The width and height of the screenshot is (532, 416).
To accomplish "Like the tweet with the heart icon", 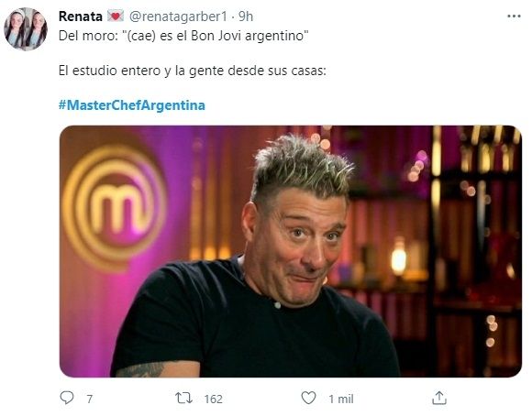I will 308,398.
